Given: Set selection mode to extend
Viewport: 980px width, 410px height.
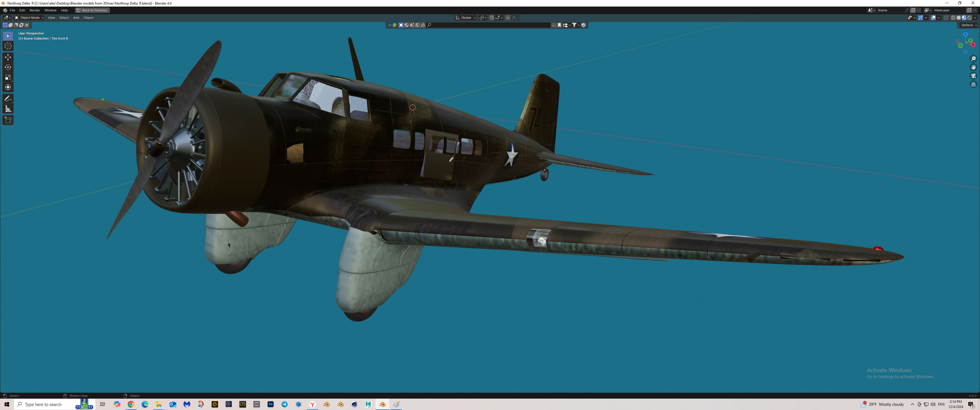Looking at the screenshot, I should (10, 25).
